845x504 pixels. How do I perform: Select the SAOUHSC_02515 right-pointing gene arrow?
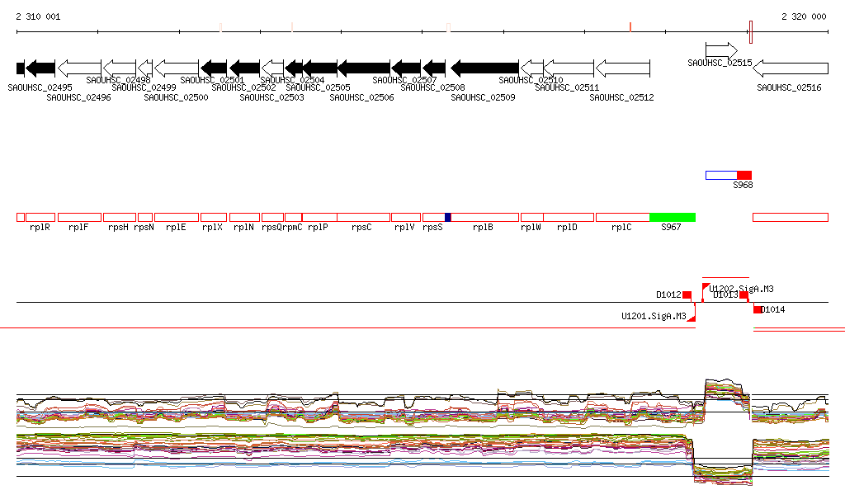point(721,50)
